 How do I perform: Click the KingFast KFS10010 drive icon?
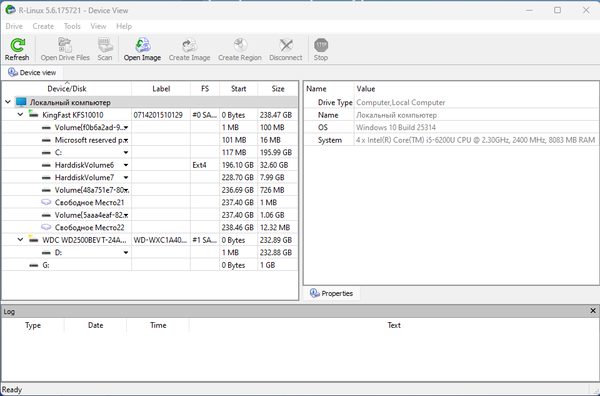coord(33,114)
